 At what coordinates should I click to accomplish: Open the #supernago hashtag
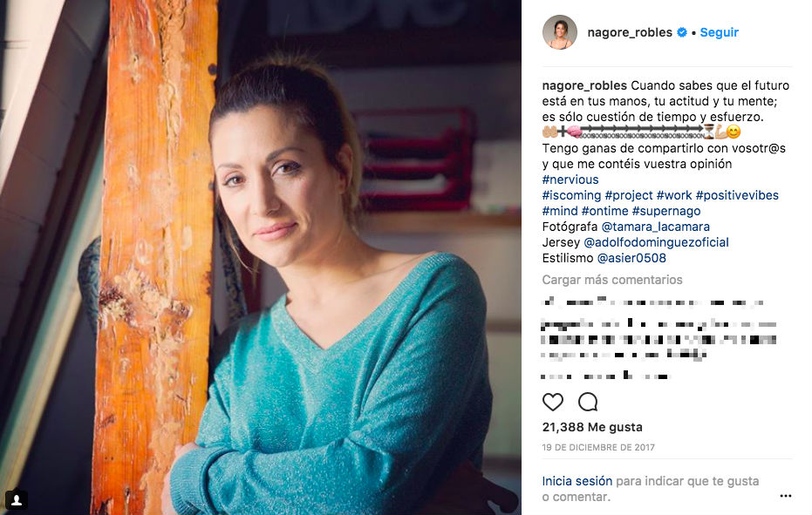coord(666,211)
